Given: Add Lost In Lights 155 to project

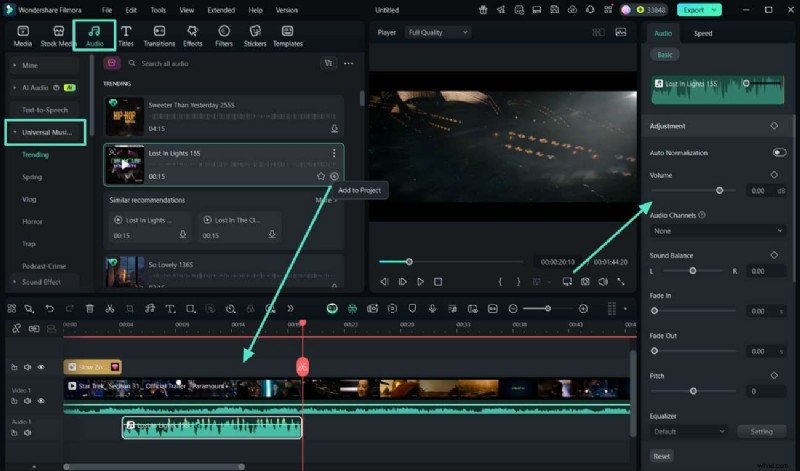Looking at the screenshot, I should point(334,176).
